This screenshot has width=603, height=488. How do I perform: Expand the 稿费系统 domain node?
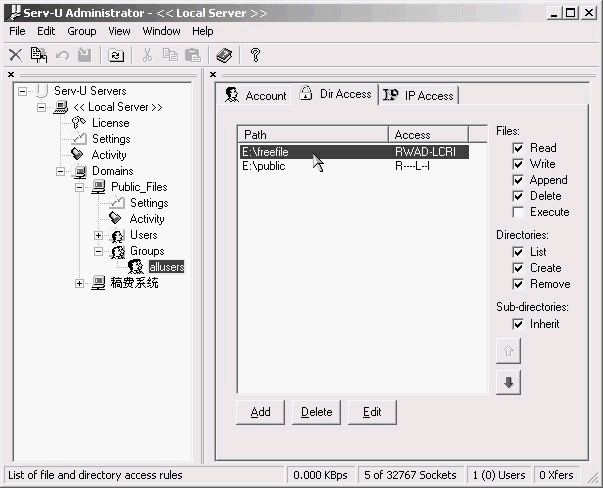(x=79, y=283)
